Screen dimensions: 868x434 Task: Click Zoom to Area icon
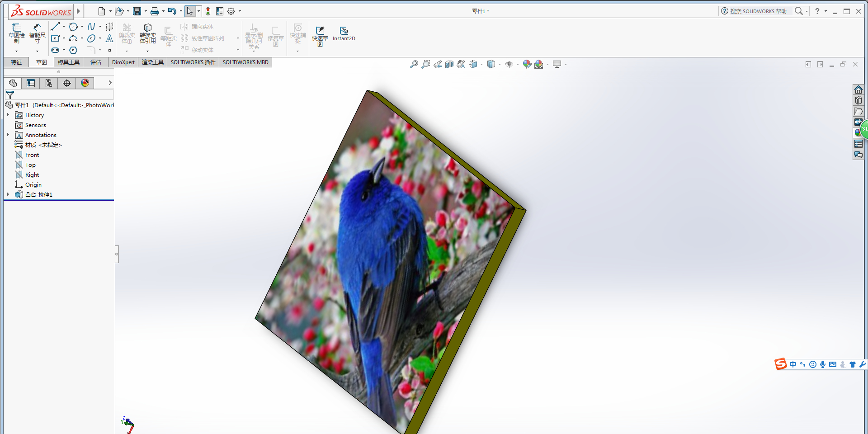(x=425, y=65)
